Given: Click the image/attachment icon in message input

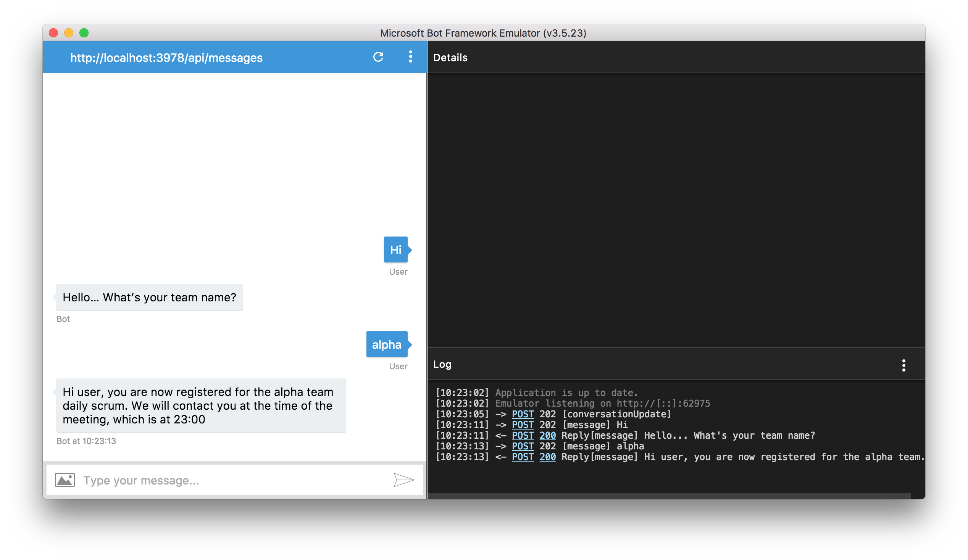Looking at the screenshot, I should click(x=65, y=480).
